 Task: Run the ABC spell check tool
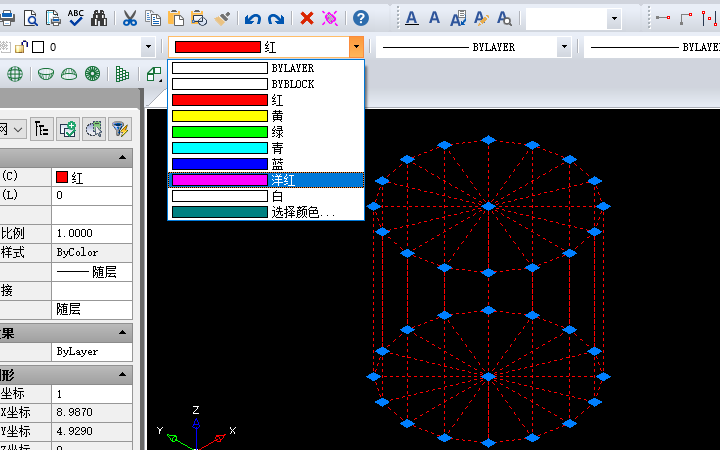[76, 18]
